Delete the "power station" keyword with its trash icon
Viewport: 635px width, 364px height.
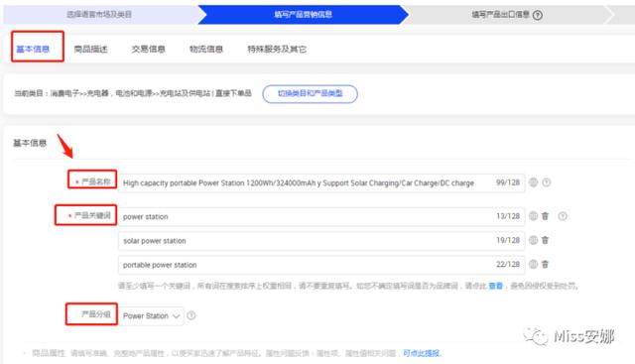point(545,216)
